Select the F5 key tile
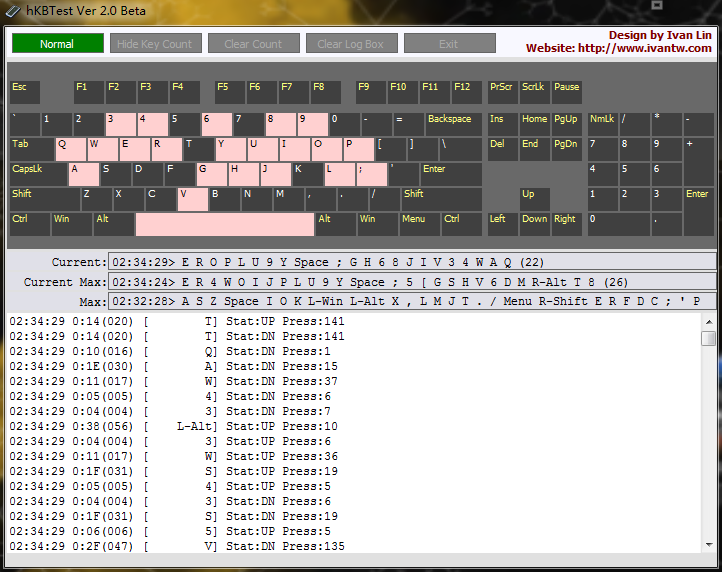 [229, 93]
